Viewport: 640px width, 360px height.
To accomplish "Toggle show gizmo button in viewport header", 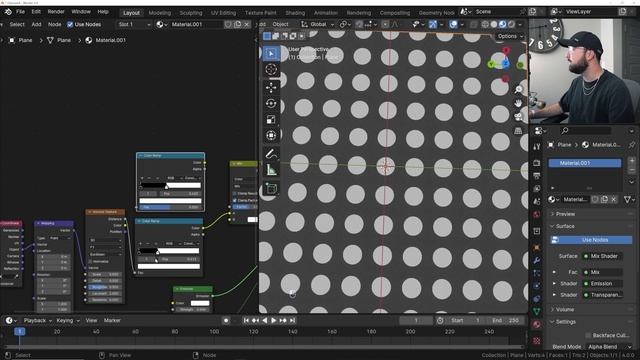I will tap(433, 24).
